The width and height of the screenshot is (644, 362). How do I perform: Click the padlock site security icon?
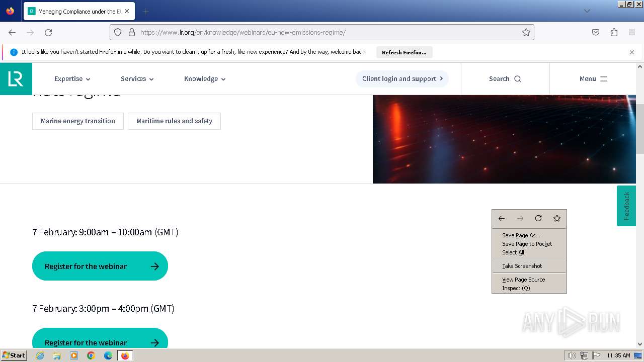(x=132, y=32)
